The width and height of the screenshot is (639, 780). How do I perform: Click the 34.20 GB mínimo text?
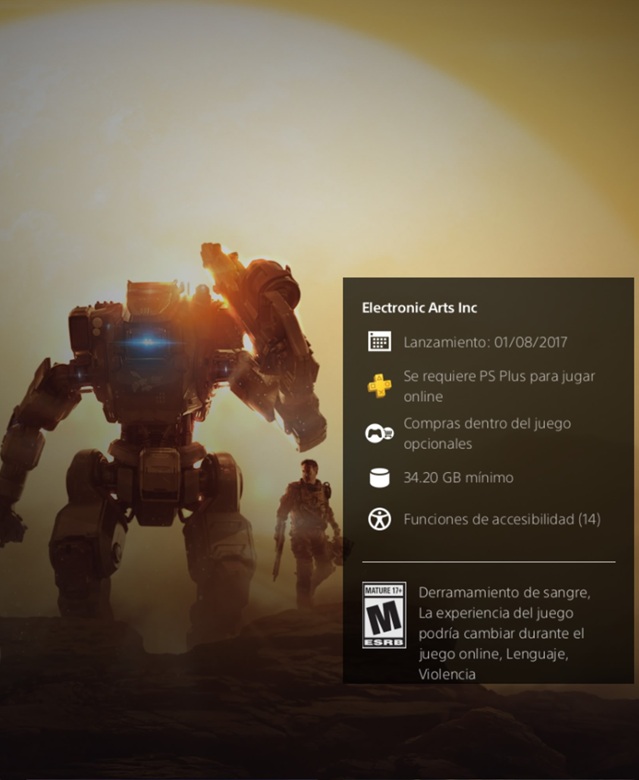tap(458, 478)
